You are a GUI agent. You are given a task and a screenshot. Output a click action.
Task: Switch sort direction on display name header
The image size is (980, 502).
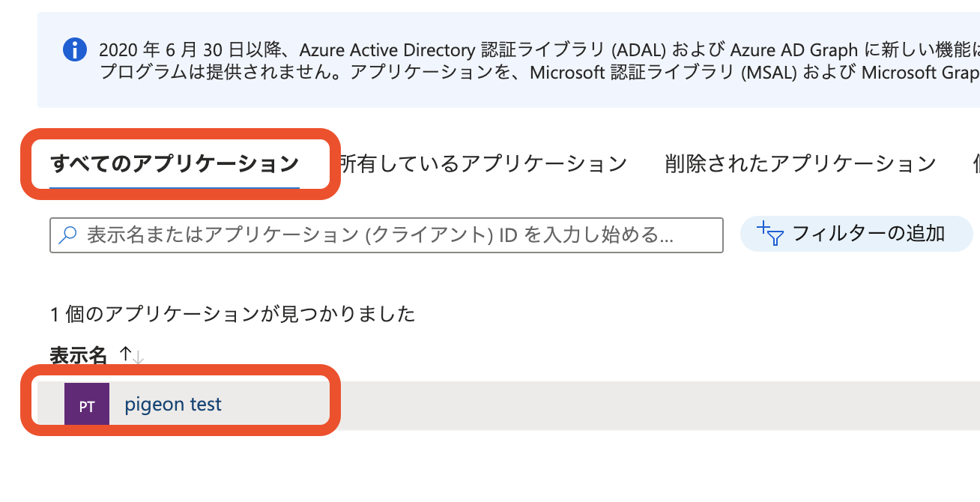click(131, 353)
